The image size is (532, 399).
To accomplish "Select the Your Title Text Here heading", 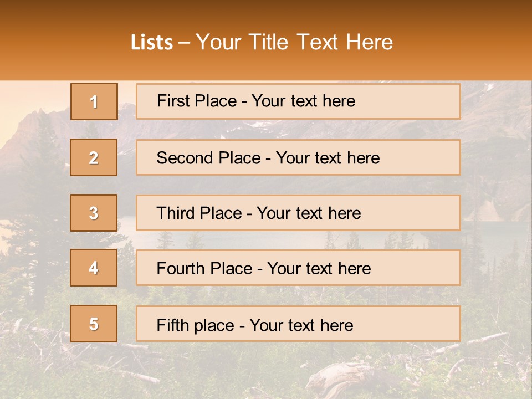I will (x=294, y=42).
